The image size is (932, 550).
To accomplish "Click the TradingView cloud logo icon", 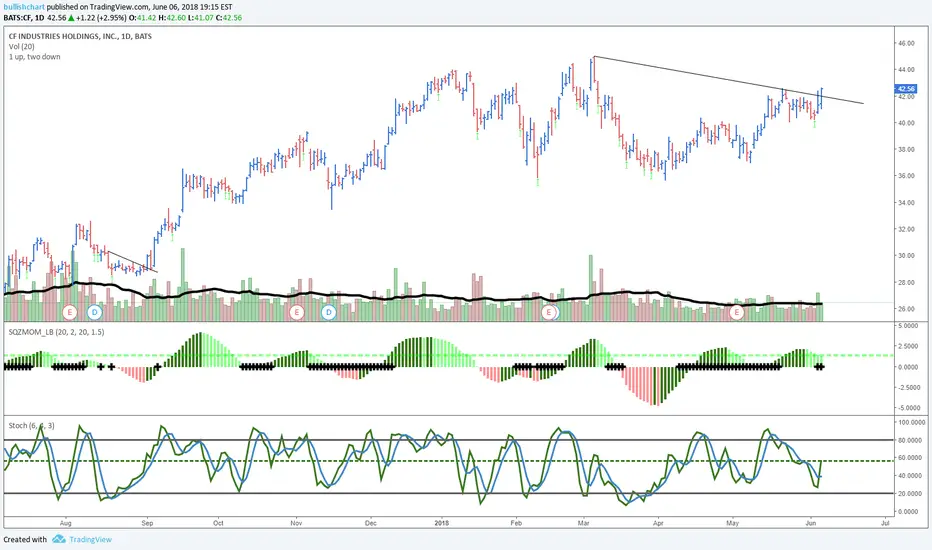I will [59, 539].
